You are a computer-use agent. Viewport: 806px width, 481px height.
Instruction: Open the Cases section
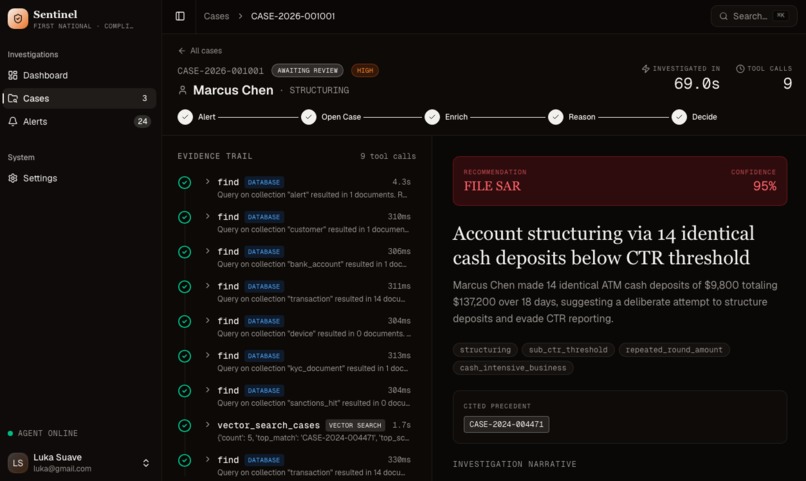[79, 98]
